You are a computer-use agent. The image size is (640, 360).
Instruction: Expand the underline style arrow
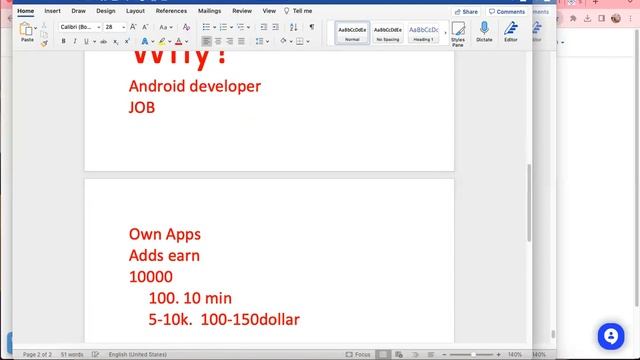click(x=94, y=42)
